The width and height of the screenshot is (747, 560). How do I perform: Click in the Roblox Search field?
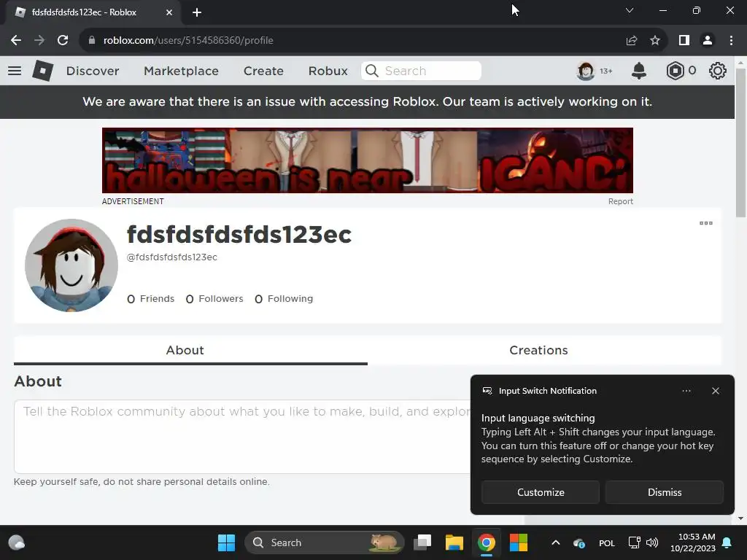coord(421,71)
